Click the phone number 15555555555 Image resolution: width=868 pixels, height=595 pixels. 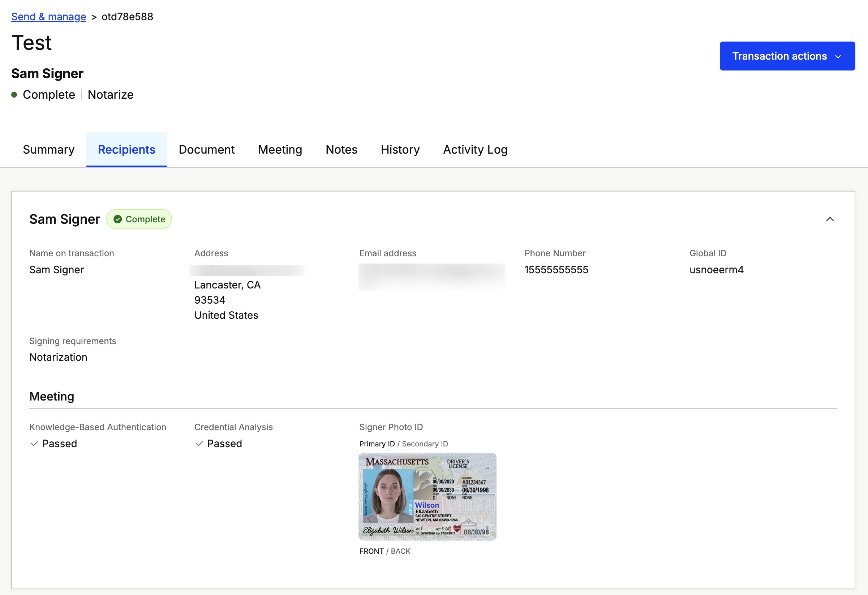[x=556, y=270]
